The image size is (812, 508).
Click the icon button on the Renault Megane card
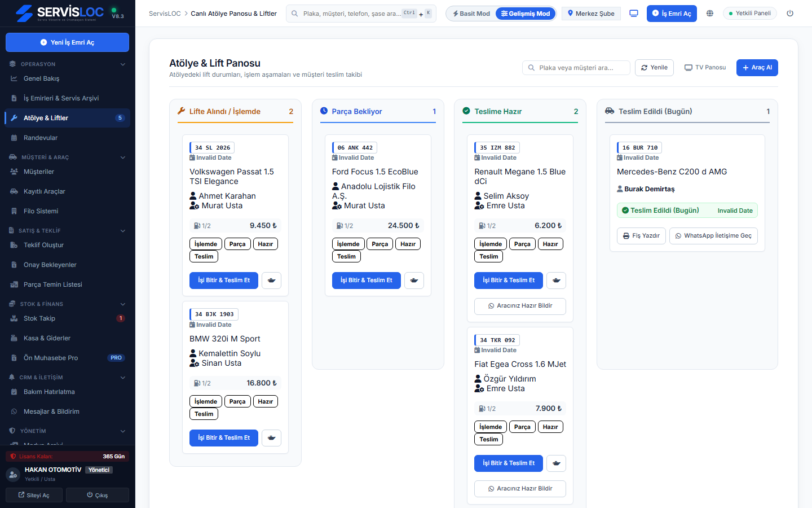click(557, 281)
